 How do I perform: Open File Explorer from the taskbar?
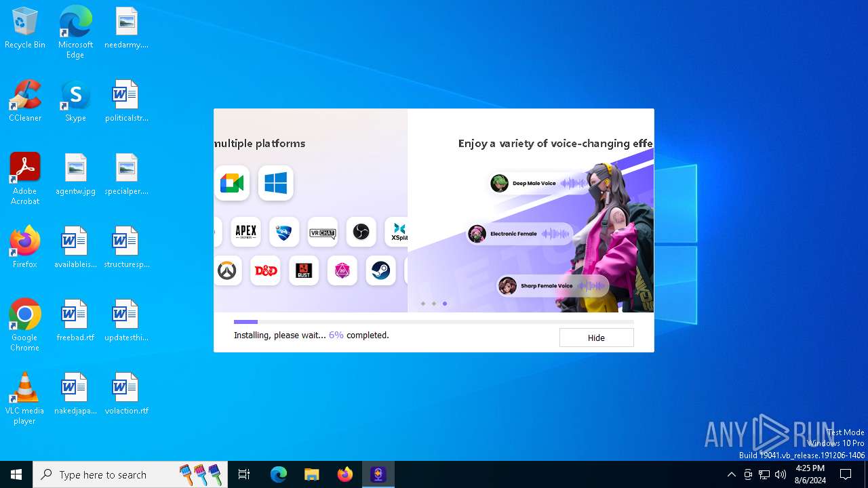312,474
